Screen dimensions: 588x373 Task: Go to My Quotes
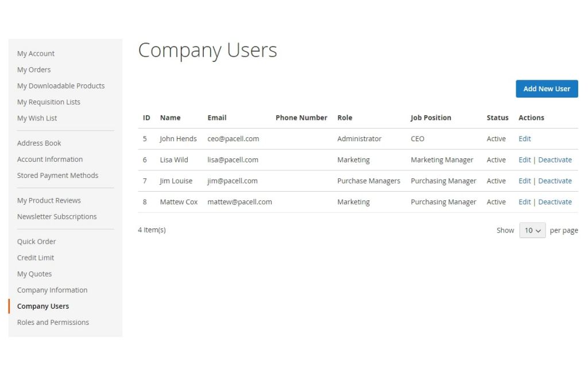pos(34,274)
